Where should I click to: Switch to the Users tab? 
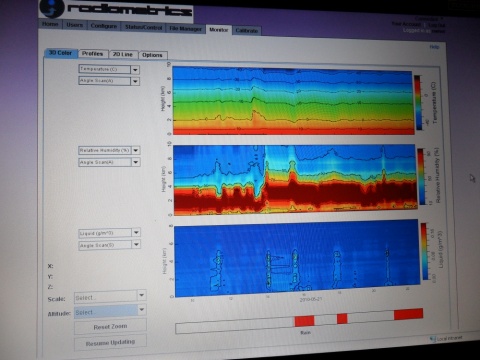click(x=75, y=25)
